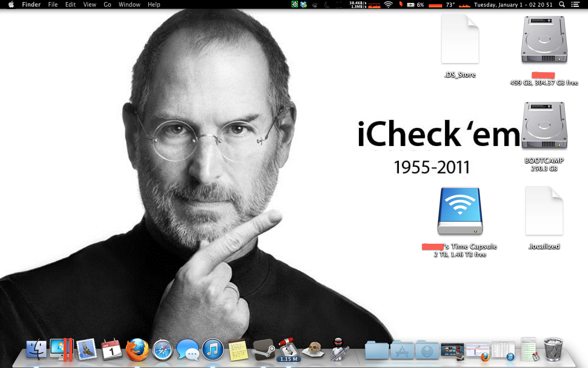Open the yellow Stickies notes icon

(238, 350)
